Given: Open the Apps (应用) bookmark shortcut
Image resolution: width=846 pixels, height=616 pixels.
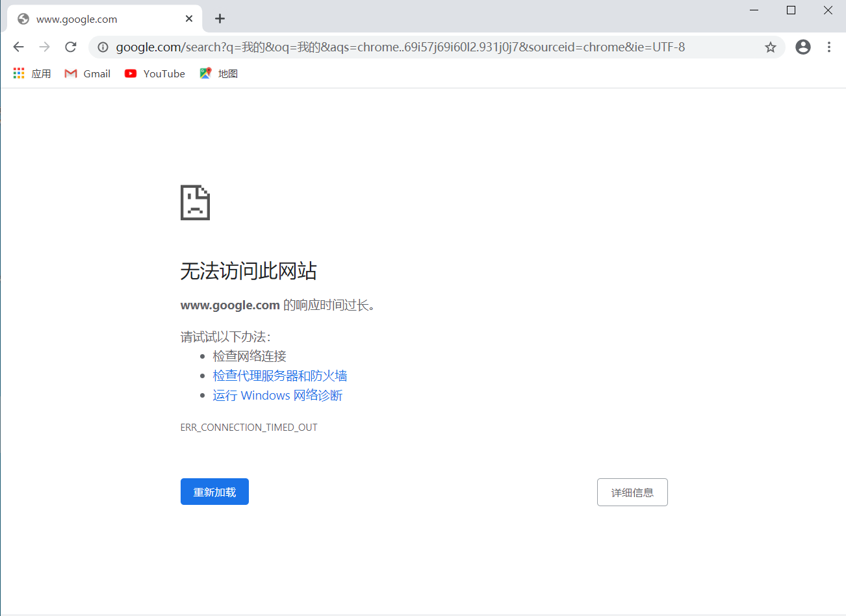Looking at the screenshot, I should coord(32,73).
